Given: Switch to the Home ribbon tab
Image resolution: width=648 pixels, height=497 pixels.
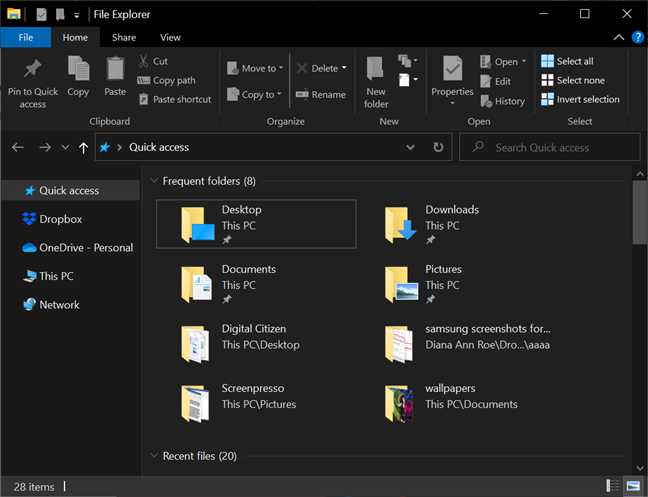Looking at the screenshot, I should 75,37.
